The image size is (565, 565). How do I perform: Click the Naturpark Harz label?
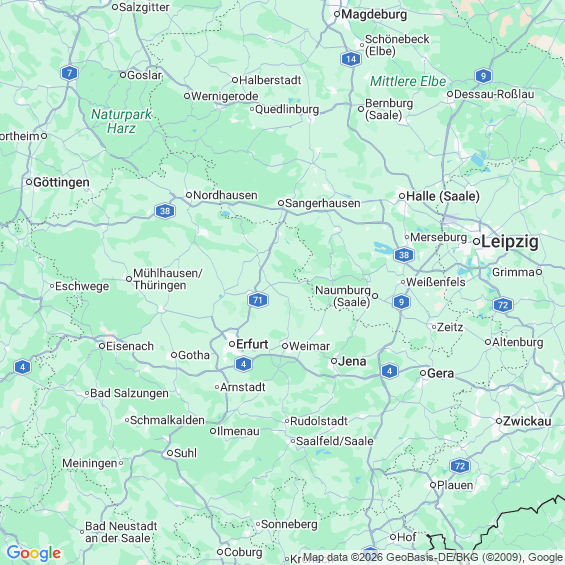[121, 121]
